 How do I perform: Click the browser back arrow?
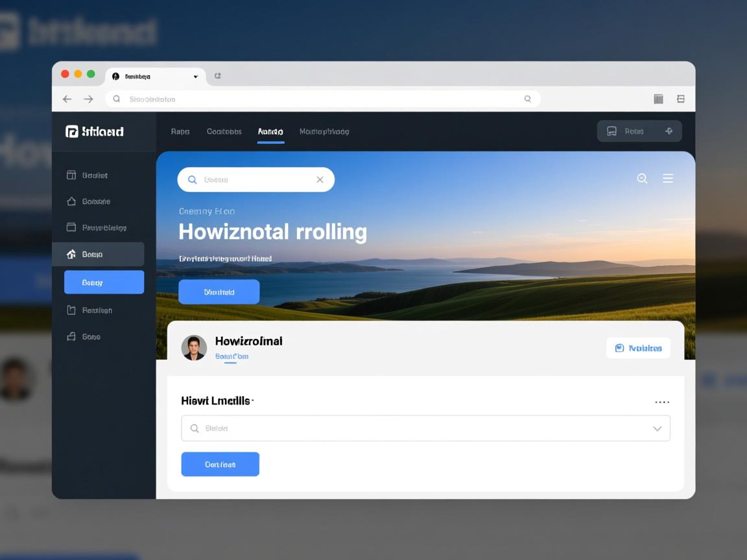coord(67,99)
